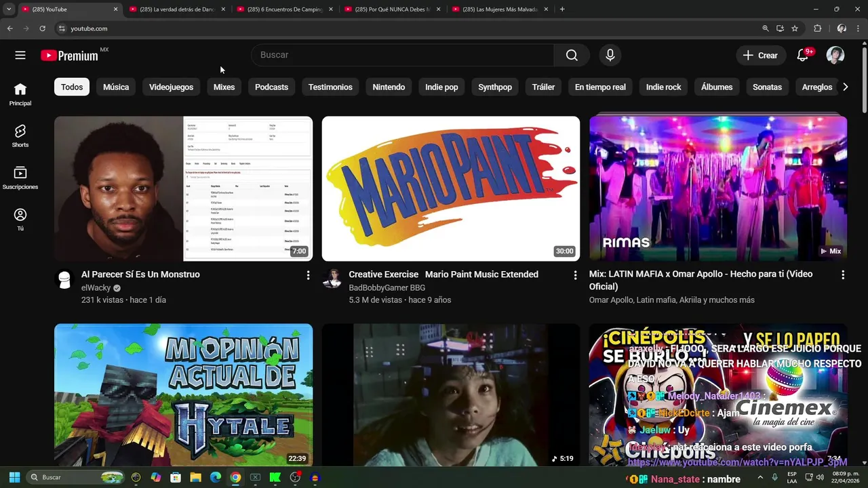Switch to the 6 Encuentros De Camping tab

tap(285, 9)
